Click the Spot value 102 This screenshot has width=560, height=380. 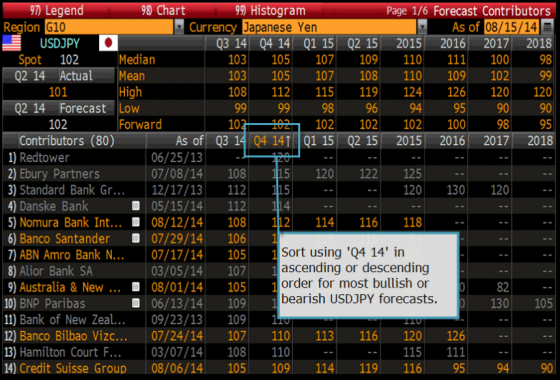(69, 60)
